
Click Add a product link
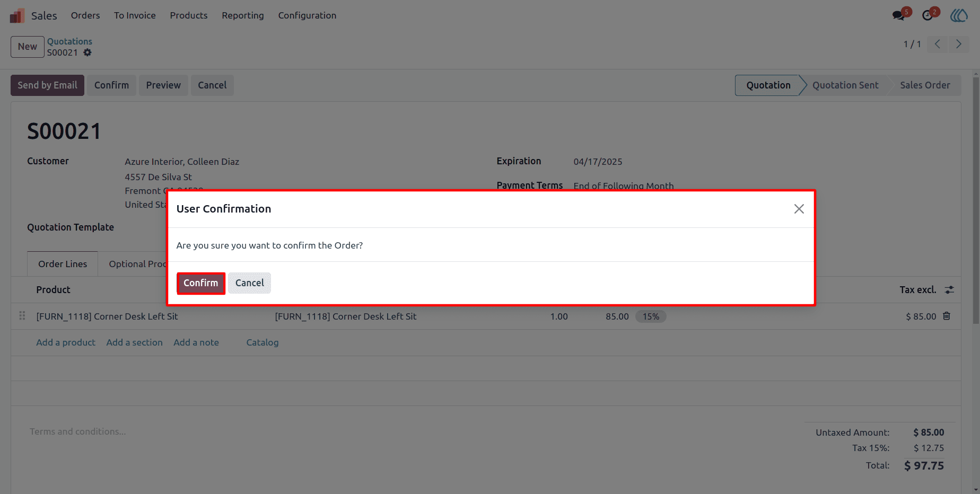click(66, 342)
